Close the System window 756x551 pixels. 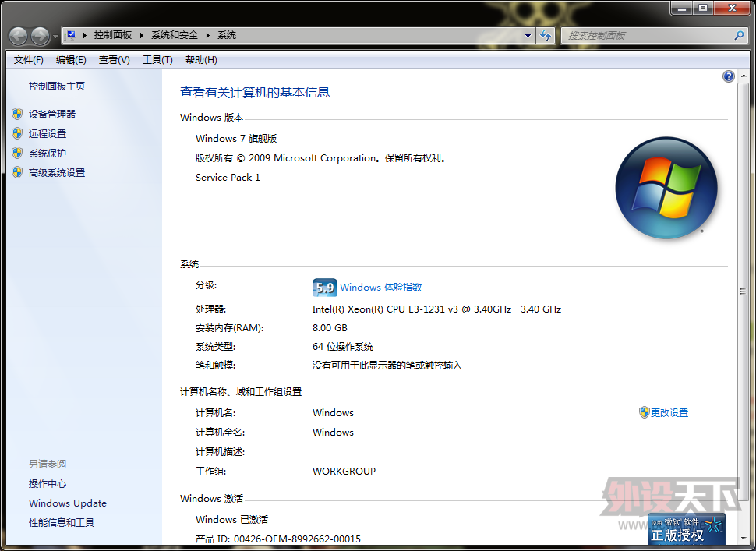(x=732, y=8)
